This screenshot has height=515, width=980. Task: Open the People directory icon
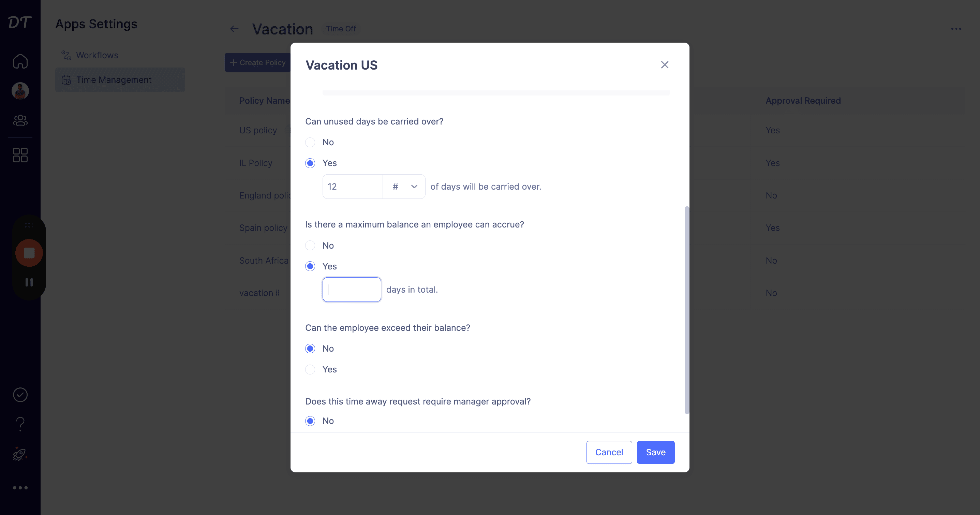[20, 120]
